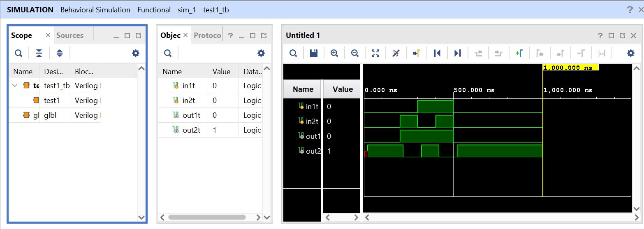
Task: Sort objects by the Value column header
Action: [x=221, y=72]
